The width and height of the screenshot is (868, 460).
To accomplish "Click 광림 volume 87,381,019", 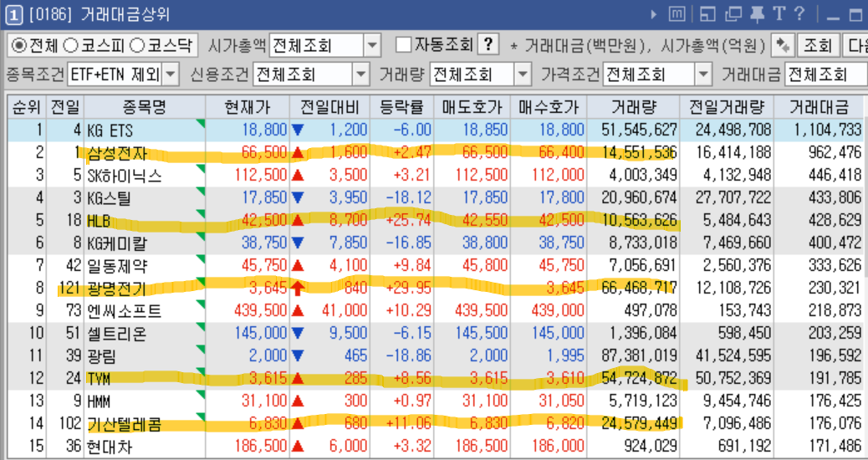I will 639,356.
